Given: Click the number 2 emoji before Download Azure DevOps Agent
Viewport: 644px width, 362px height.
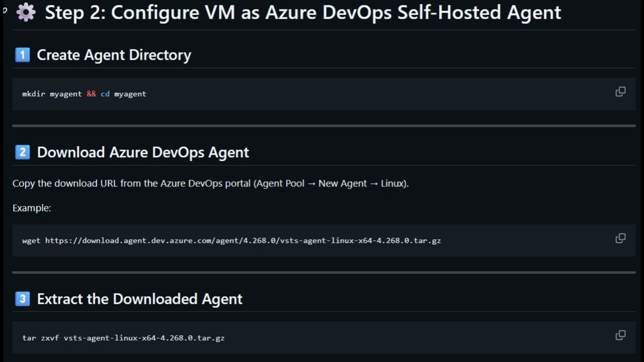Looking at the screenshot, I should (x=22, y=152).
